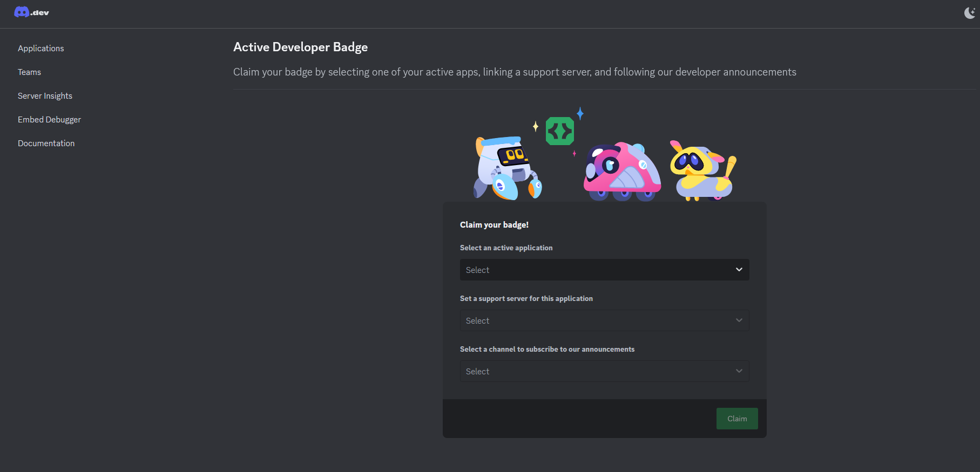Click 'Select a channel to subscribe' label
The image size is (980, 472).
click(547, 350)
